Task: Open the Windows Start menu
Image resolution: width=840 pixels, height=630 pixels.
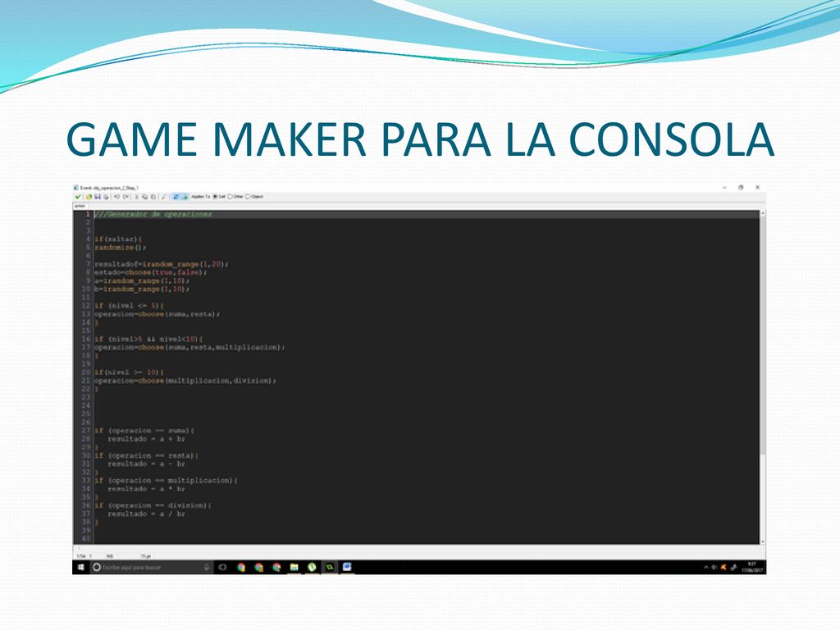Action: [x=81, y=568]
